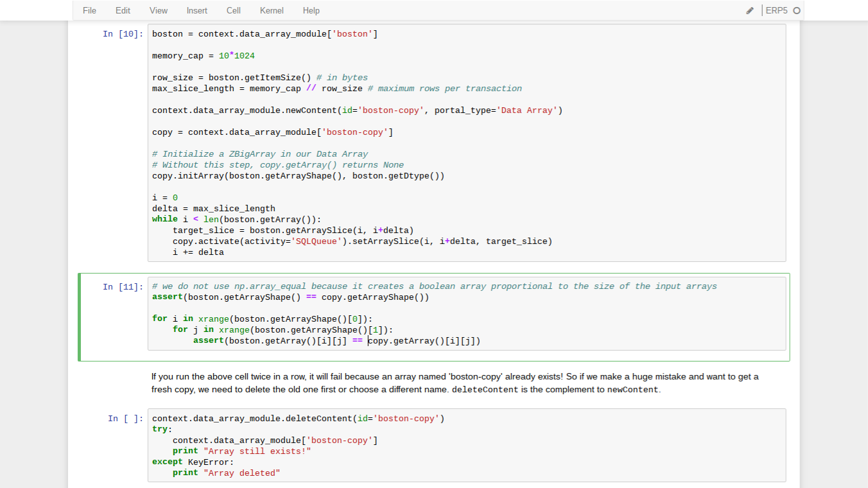Focus the In [11] code cell editor

[467, 313]
